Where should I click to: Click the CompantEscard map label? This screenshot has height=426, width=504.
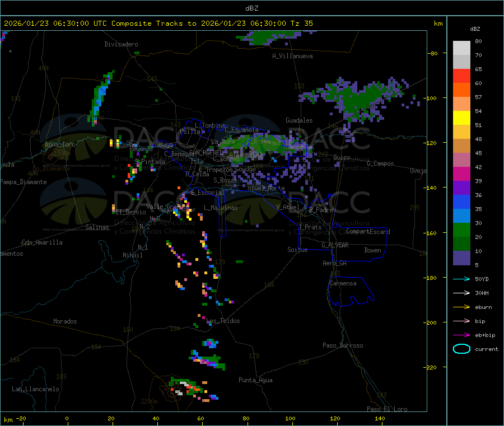(368, 231)
